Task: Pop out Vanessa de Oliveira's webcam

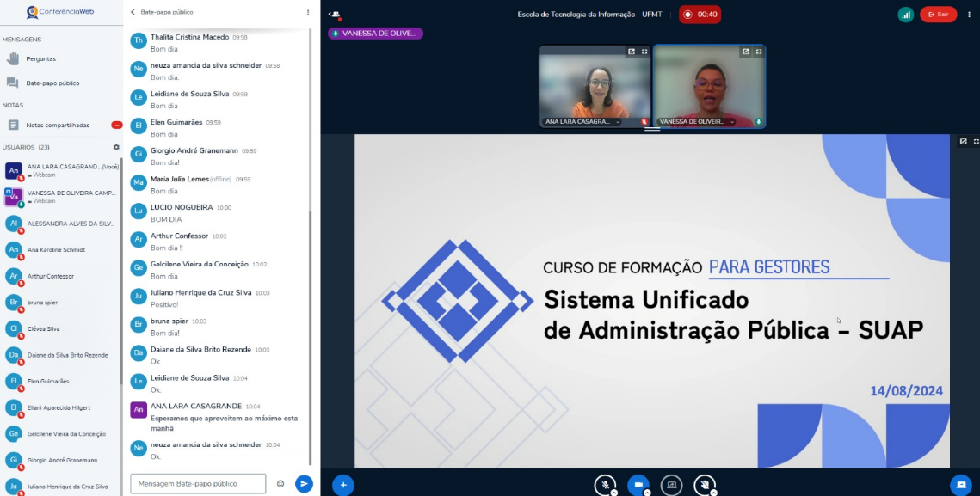Action: click(x=746, y=52)
